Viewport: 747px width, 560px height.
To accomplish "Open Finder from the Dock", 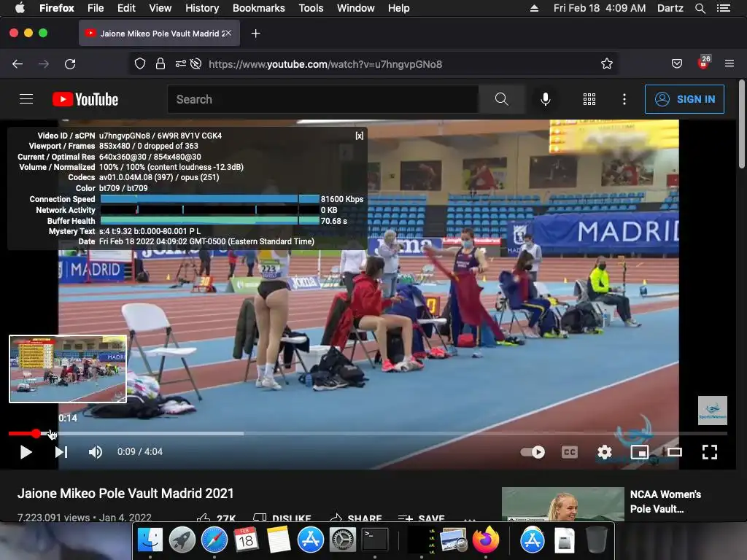I will point(150,540).
